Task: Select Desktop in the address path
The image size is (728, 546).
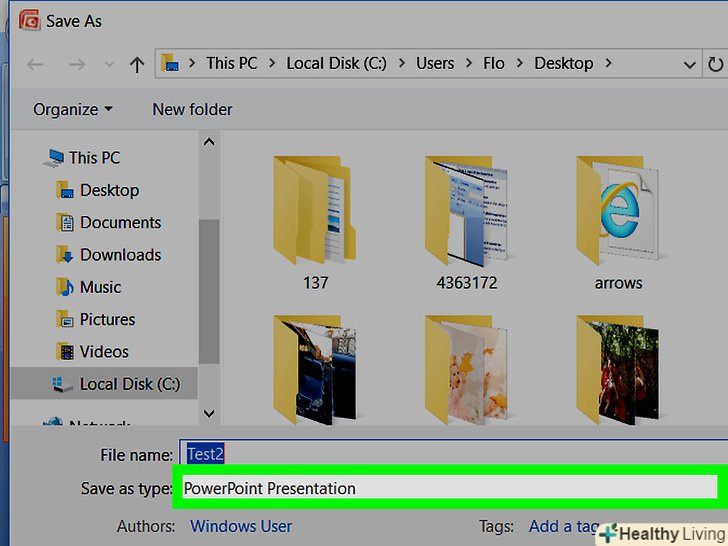Action: coord(564,63)
